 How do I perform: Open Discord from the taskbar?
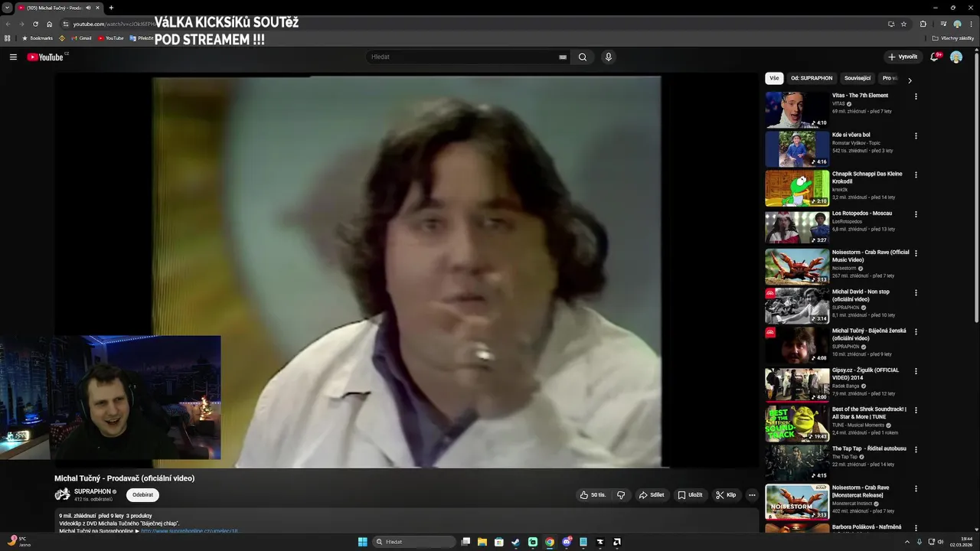567,542
